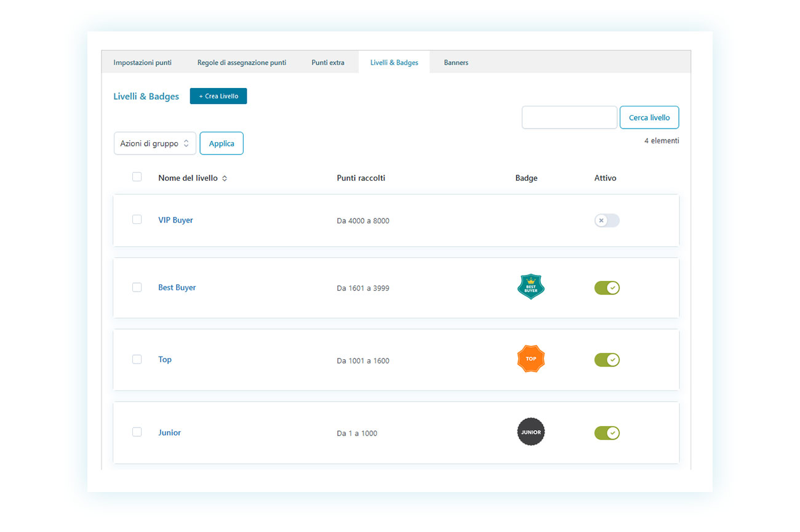Screen dimensions: 800x532
Task: Tick the Best Buyer row checkbox
Action: point(137,287)
